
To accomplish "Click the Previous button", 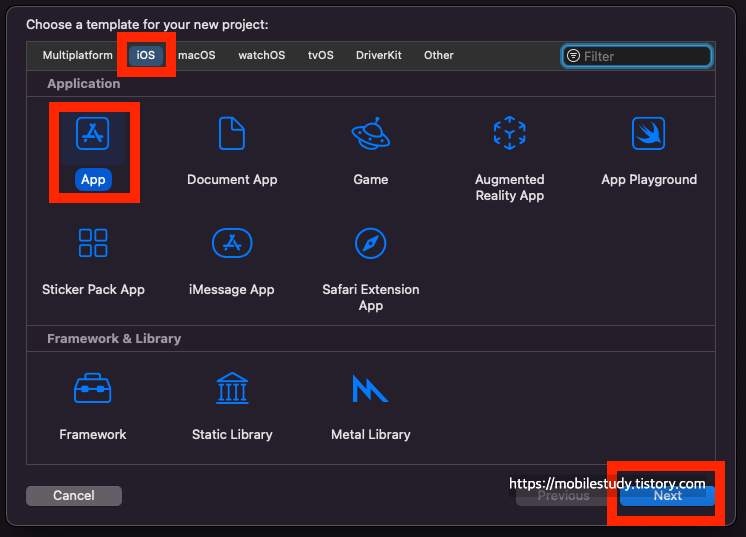I will pyautogui.click(x=563, y=496).
